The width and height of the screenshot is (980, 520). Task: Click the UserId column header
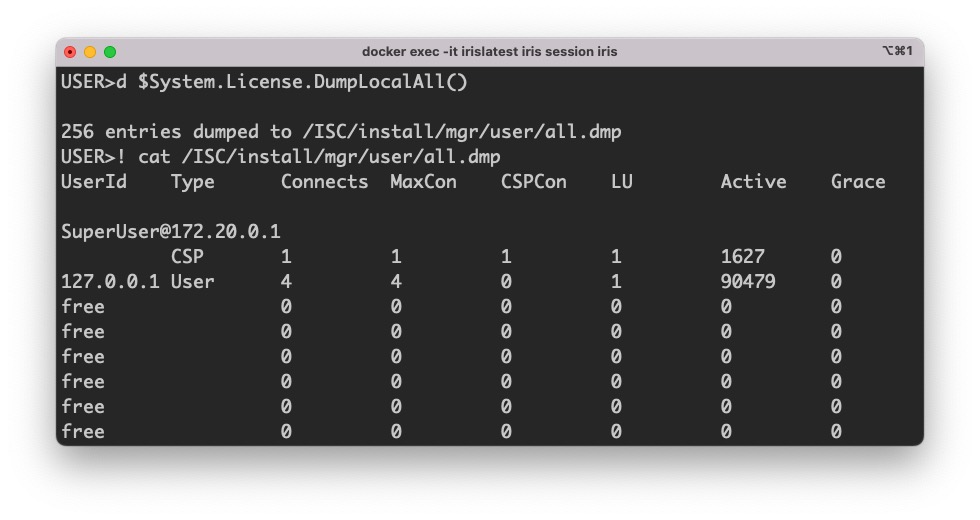94,182
